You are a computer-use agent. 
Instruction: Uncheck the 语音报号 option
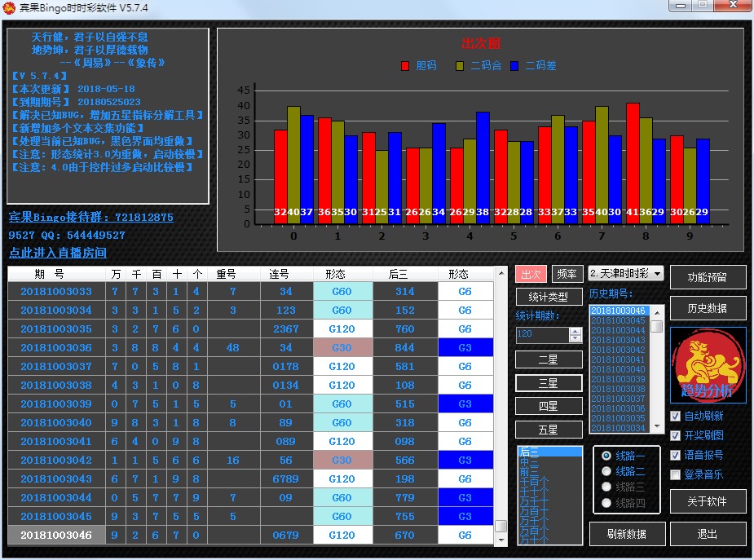(x=675, y=455)
